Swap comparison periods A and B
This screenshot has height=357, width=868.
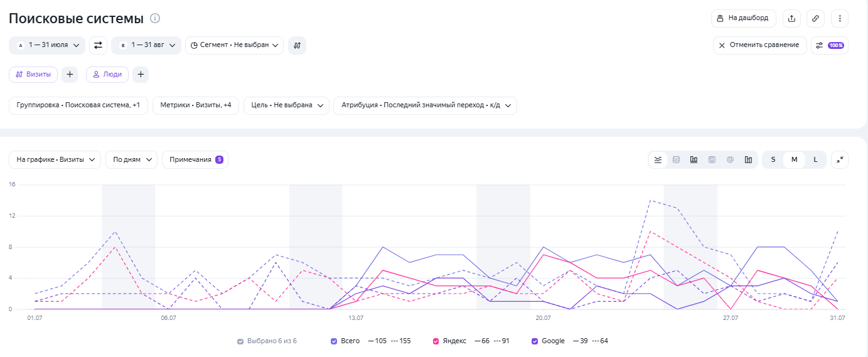[99, 45]
